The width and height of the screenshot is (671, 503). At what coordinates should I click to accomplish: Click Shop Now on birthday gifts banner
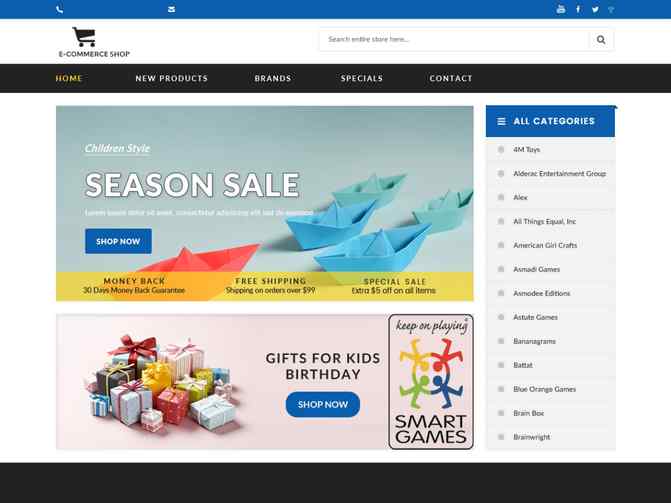coord(323,405)
